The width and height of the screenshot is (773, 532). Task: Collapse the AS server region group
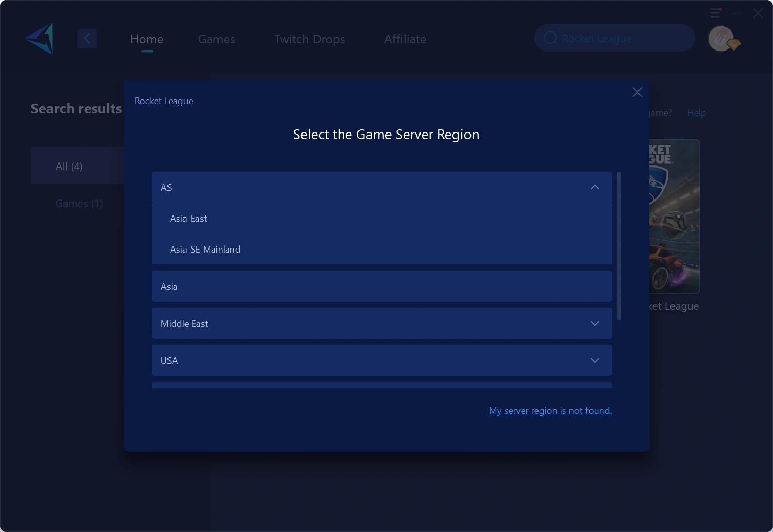click(595, 187)
